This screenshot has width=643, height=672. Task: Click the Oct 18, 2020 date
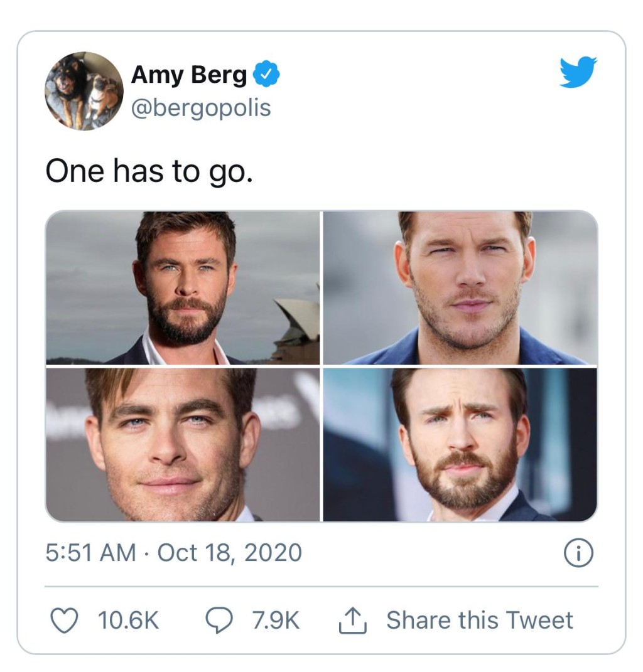tap(229, 553)
